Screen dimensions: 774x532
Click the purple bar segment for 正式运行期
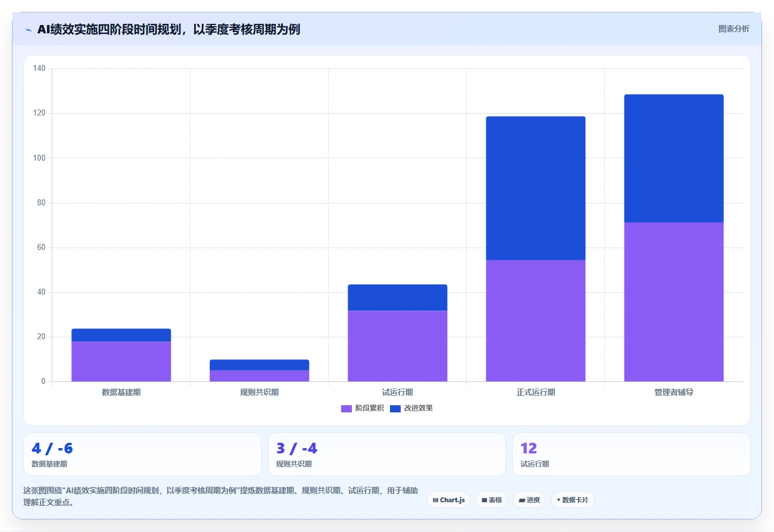tap(536, 321)
